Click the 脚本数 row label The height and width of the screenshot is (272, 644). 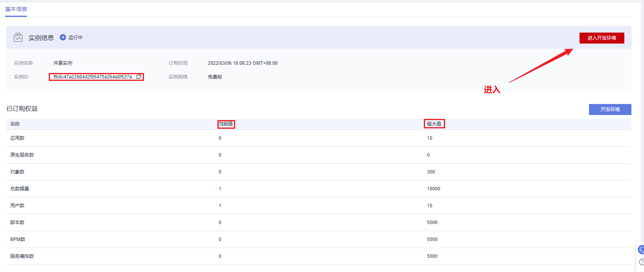click(x=17, y=223)
